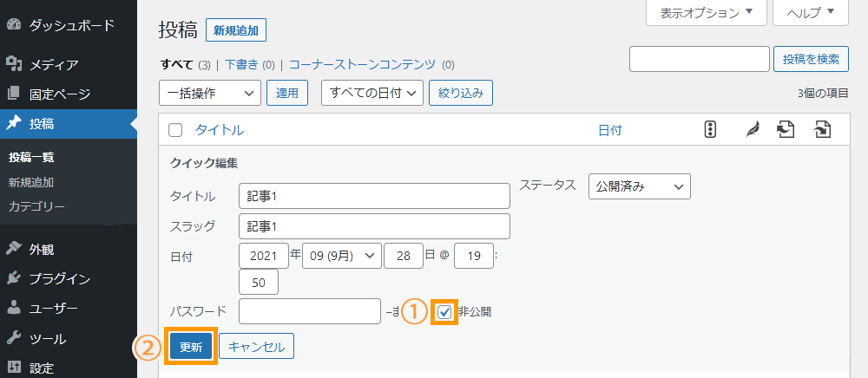Uncheck the 非公開 private checkbox

[444, 312]
